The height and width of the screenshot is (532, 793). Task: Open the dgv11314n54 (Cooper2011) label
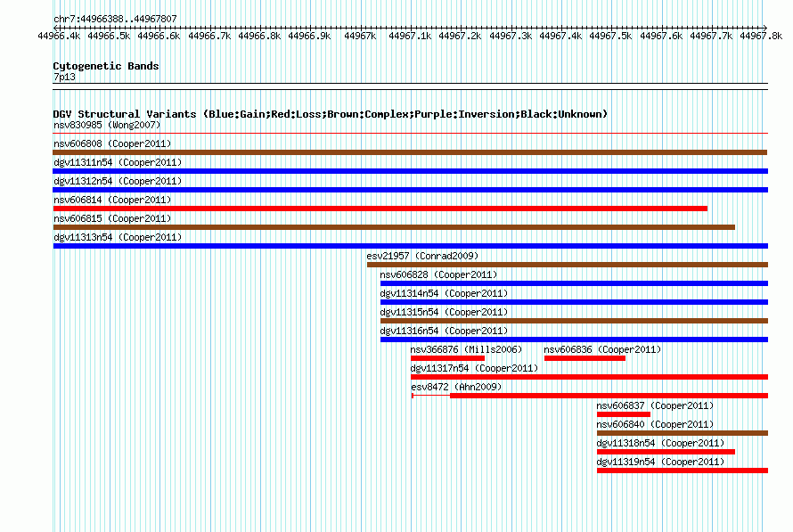(x=444, y=293)
